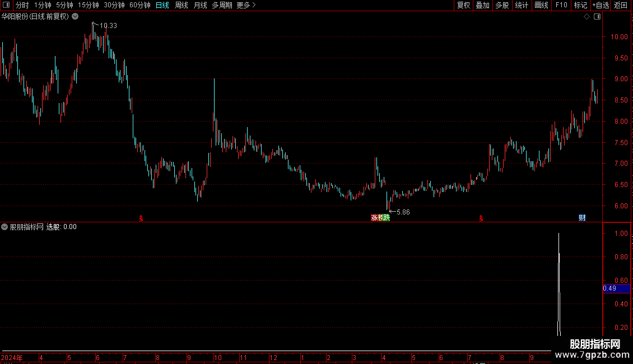
Task: Switch to the 分时 intraday chart
Action: 22,5
